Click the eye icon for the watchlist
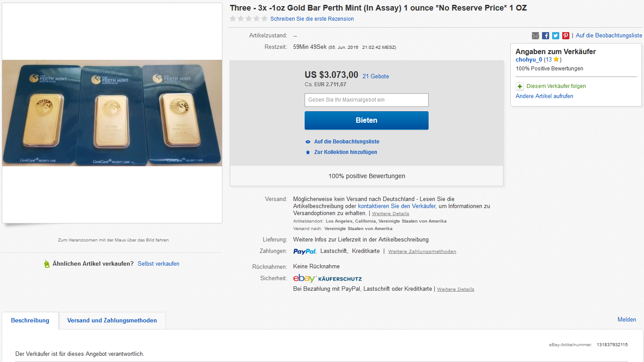644x362 pixels. (x=308, y=142)
